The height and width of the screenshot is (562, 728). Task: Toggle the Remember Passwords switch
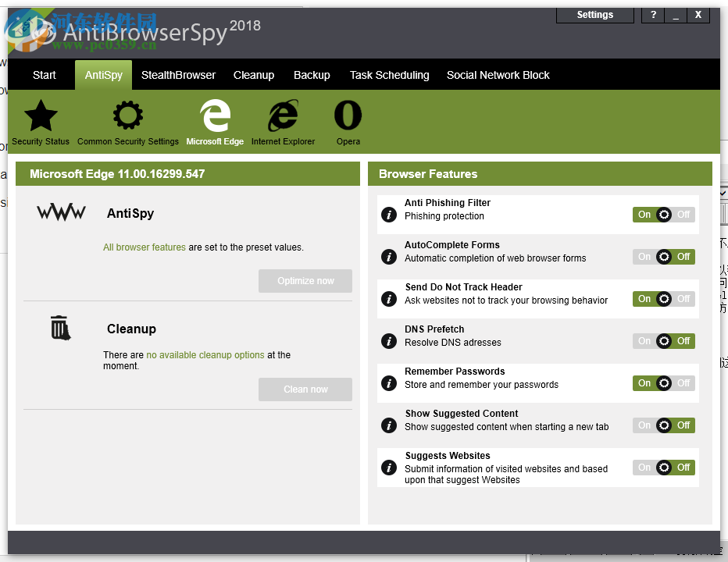pyautogui.click(x=663, y=383)
